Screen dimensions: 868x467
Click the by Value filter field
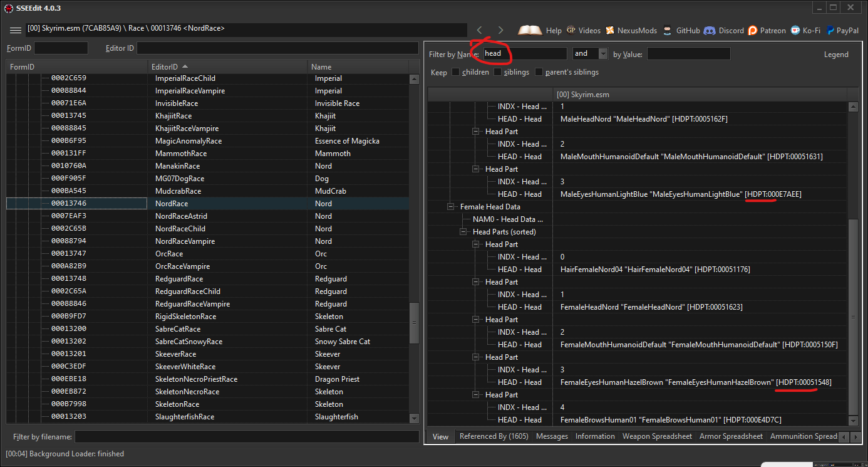click(688, 54)
